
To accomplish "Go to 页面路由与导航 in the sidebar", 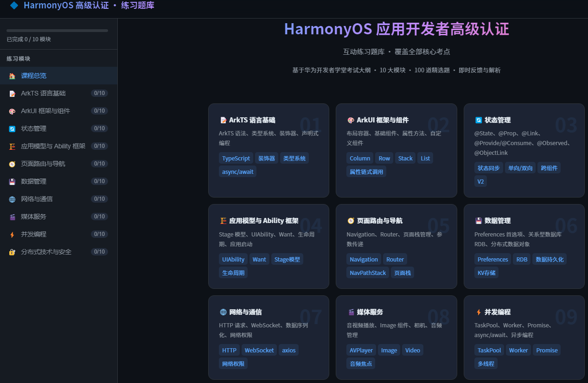I will click(58, 164).
